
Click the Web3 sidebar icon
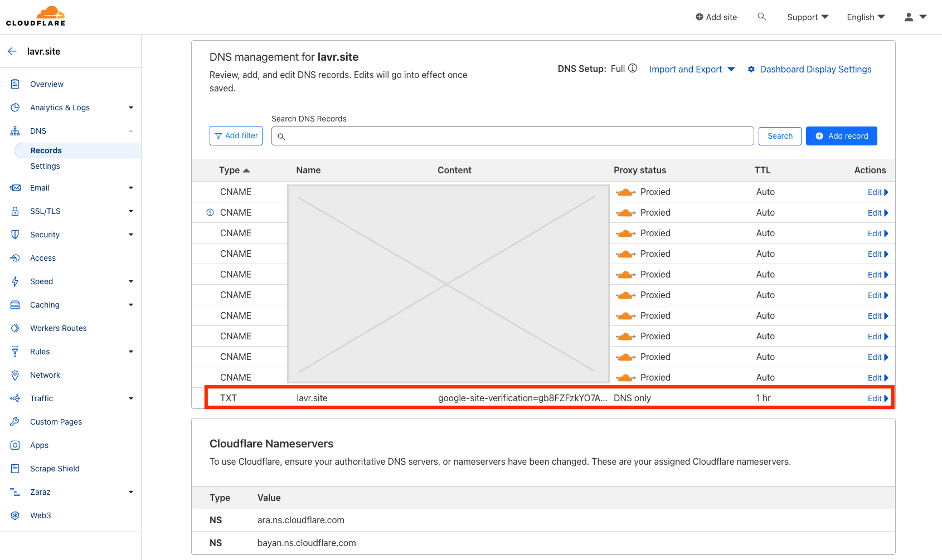click(x=15, y=515)
